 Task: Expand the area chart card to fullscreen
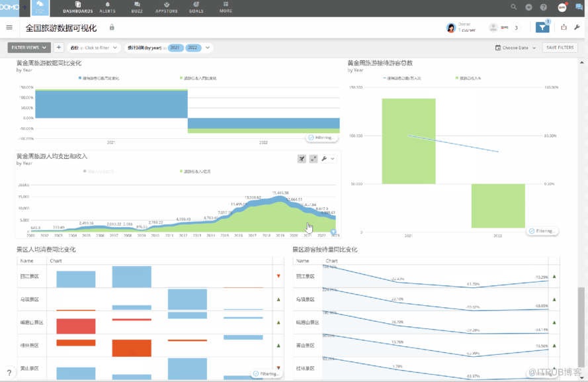pos(313,159)
